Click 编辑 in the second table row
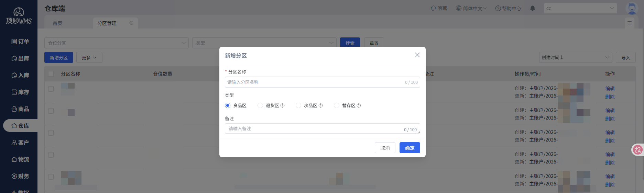 coord(610,111)
